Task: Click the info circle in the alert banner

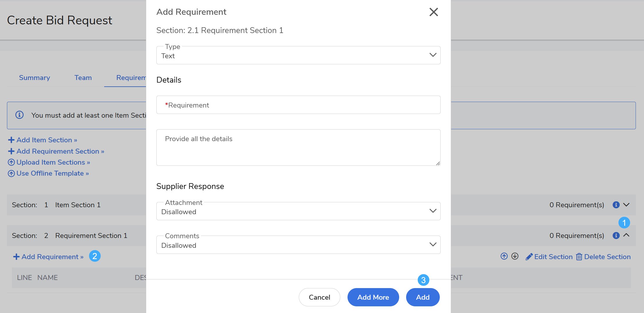Action: (x=19, y=115)
